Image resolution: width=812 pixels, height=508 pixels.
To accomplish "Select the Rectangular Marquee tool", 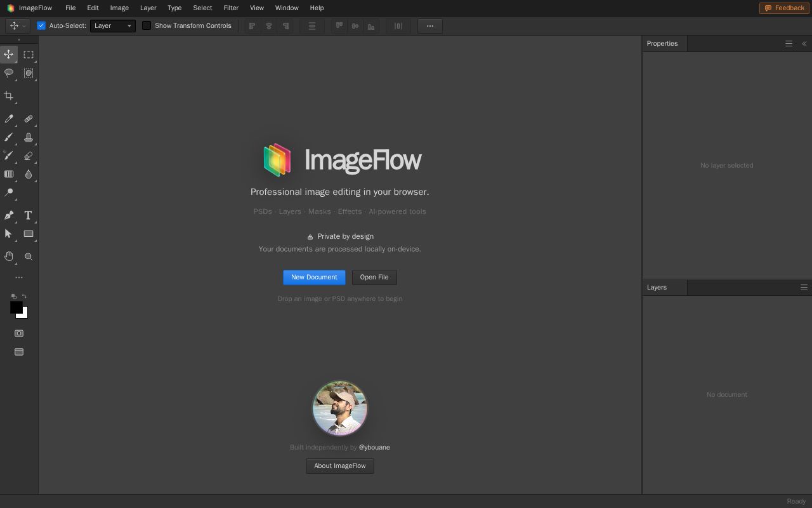I will coord(29,55).
